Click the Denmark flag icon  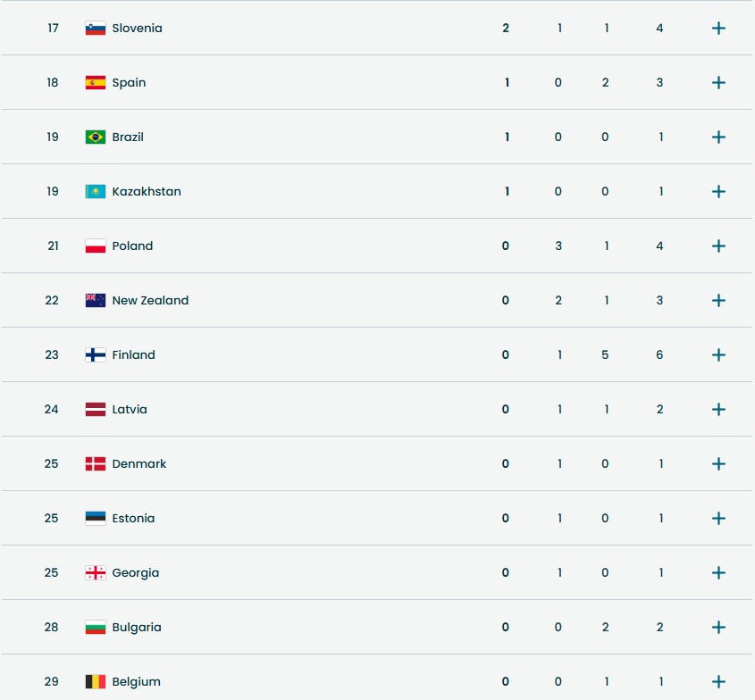pos(96,464)
